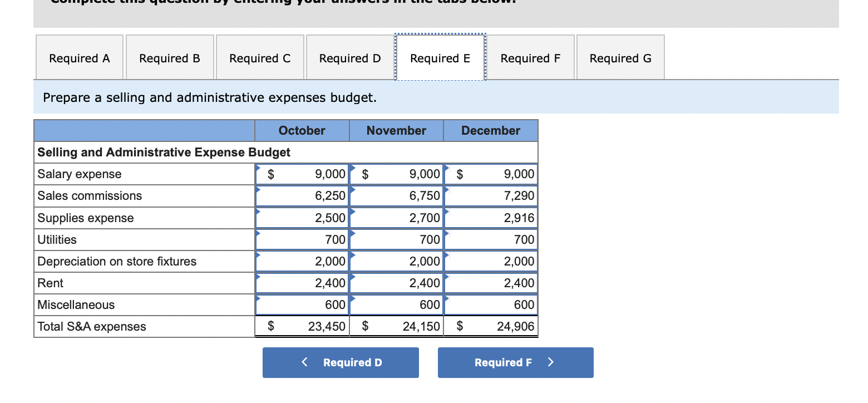Click the October column header
This screenshot has width=868, height=403.
302,131
